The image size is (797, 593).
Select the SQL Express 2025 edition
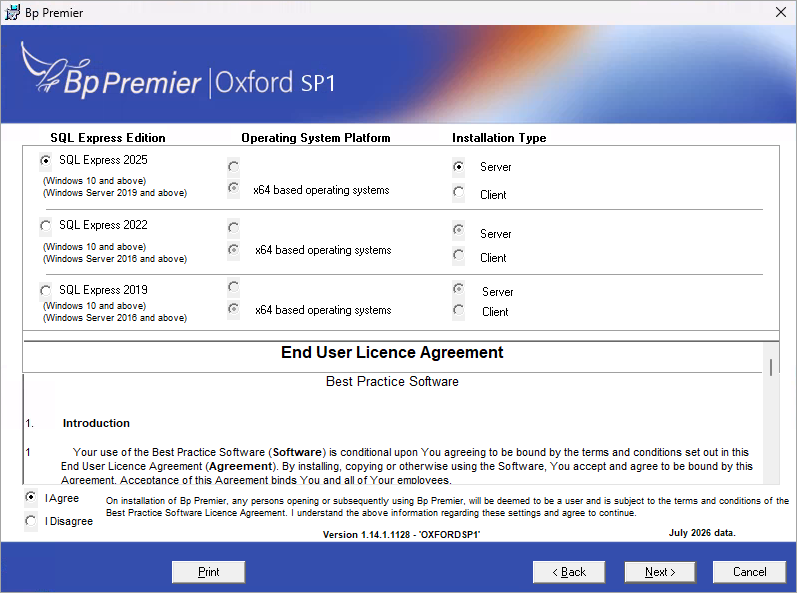click(46, 161)
